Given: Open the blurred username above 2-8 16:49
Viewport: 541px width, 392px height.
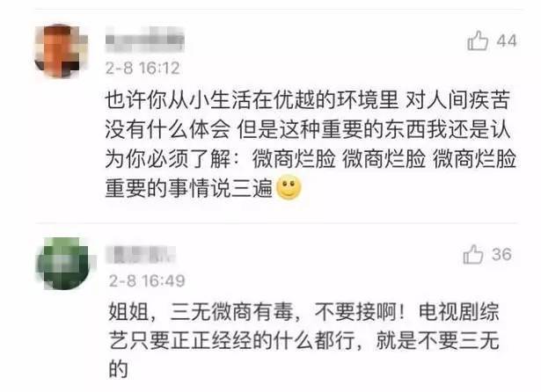Looking at the screenshot, I should coord(141,255).
